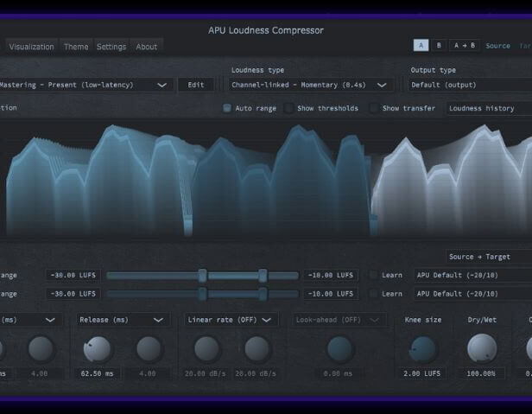532x414 pixels.
Task: Click the Release curve knob above second 4.00
Action: (149, 349)
